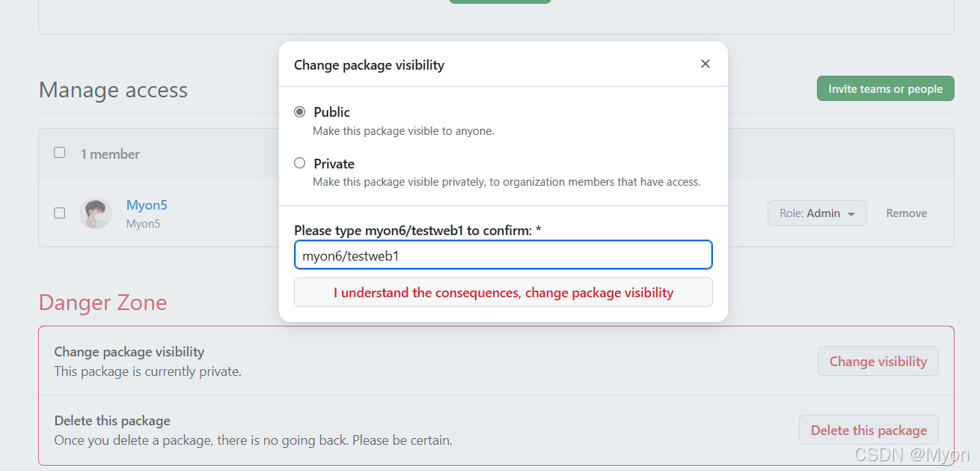The width and height of the screenshot is (980, 471).
Task: Tick the select-all checkbox beside 1 member
Action: click(60, 153)
